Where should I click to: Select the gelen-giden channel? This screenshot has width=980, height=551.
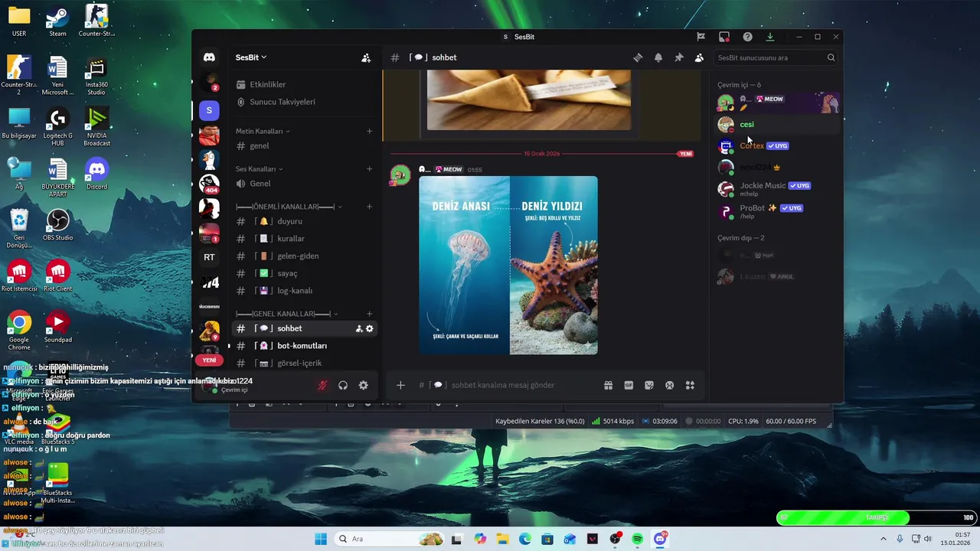(305, 256)
